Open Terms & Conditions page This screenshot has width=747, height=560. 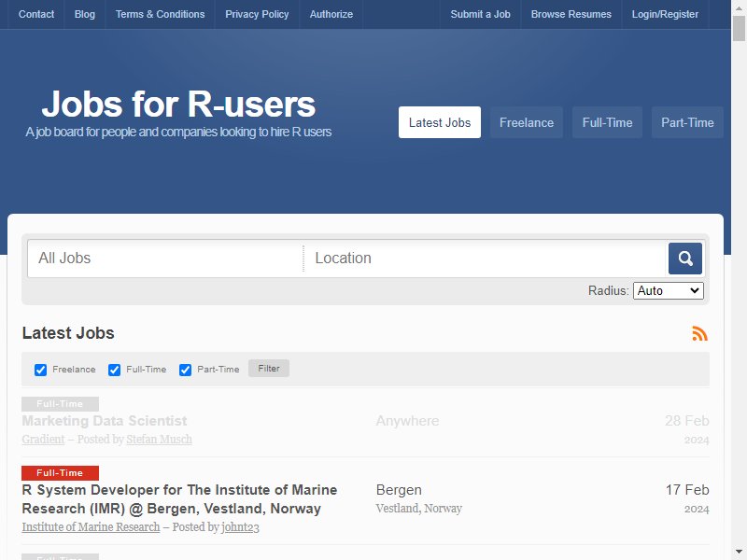pyautogui.click(x=160, y=14)
